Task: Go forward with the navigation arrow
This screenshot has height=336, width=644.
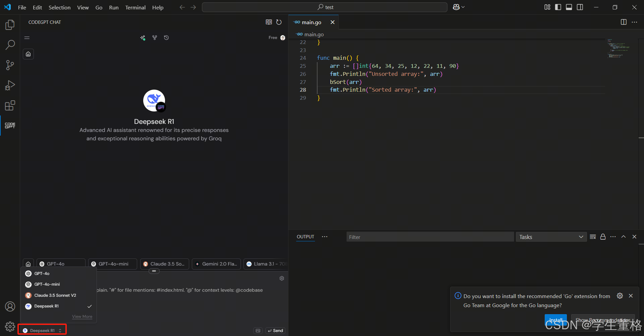Action: (x=193, y=7)
